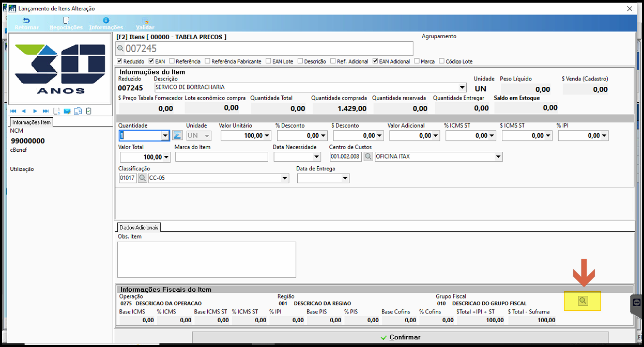Open the % Desconto dropdown
This screenshot has height=347, width=644.
click(x=324, y=136)
